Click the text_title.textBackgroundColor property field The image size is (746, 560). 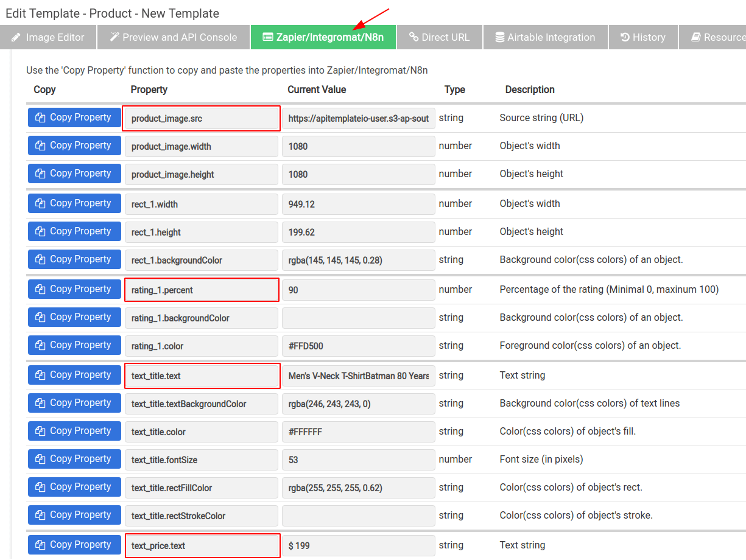[x=202, y=404]
